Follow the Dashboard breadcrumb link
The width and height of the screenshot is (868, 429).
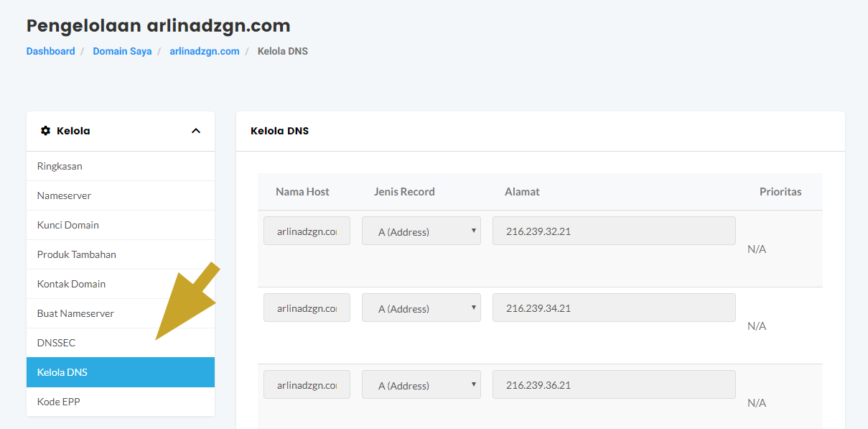[x=51, y=51]
